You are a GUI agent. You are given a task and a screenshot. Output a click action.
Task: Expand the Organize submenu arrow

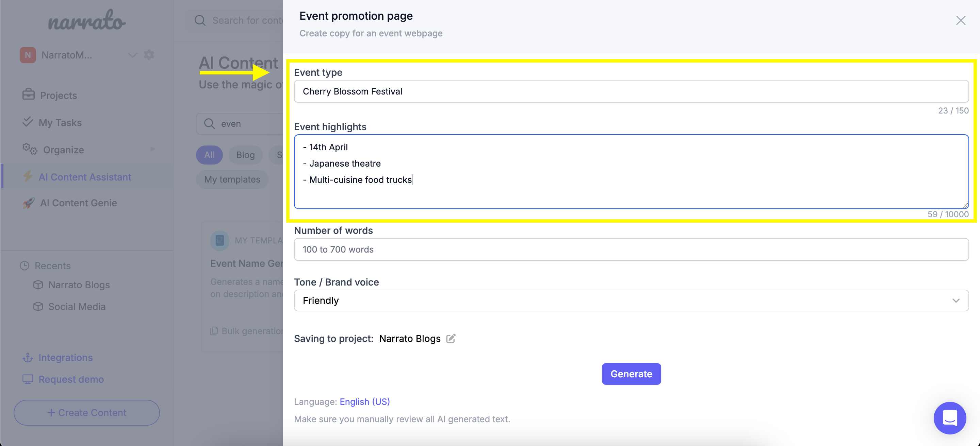[152, 149]
